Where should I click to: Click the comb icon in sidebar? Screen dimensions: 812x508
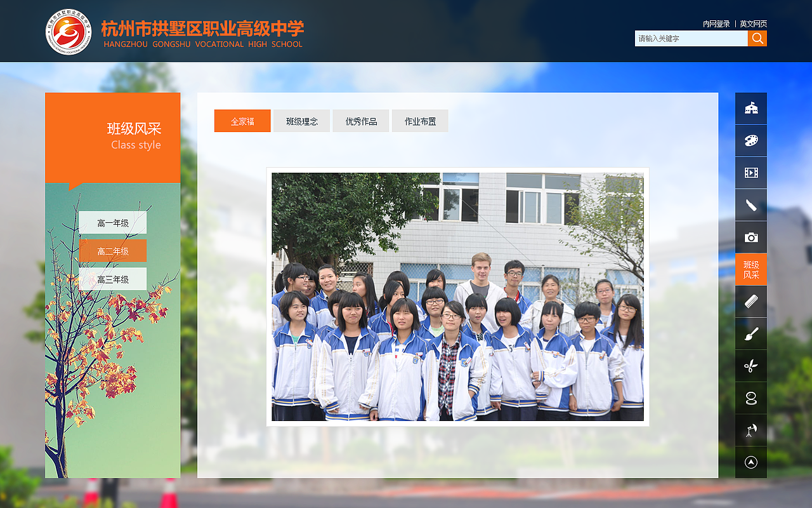[751, 302]
